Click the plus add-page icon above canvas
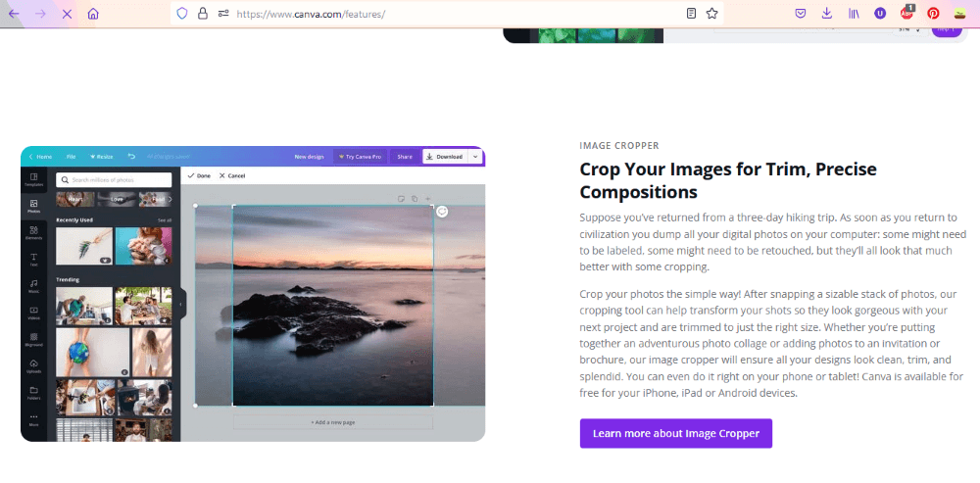The image size is (980, 483). click(x=428, y=199)
